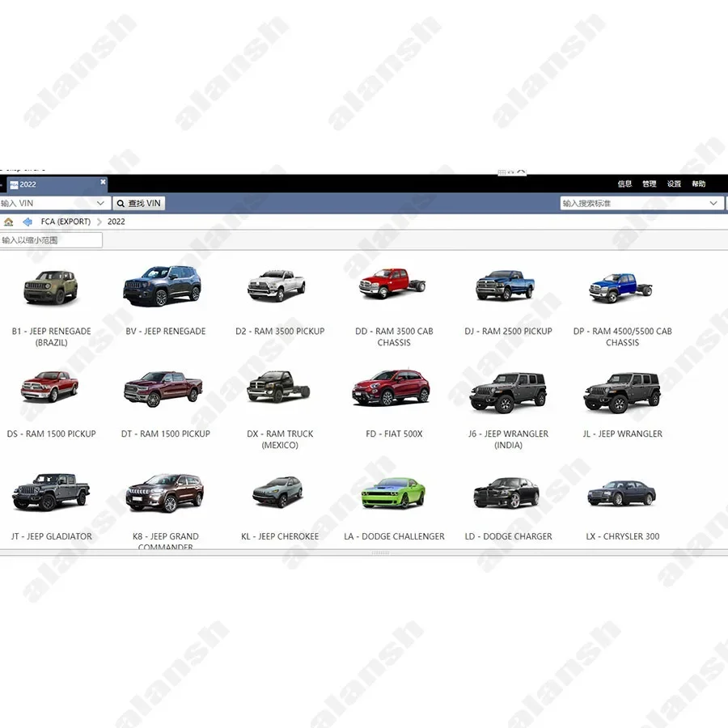
Task: Click the 'LD - DODGE CHARGER' label
Action: click(509, 536)
